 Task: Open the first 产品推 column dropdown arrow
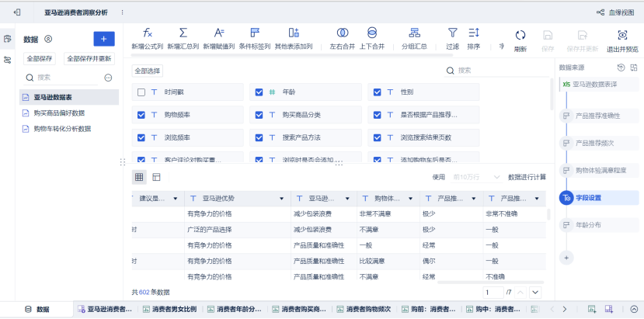point(474,199)
